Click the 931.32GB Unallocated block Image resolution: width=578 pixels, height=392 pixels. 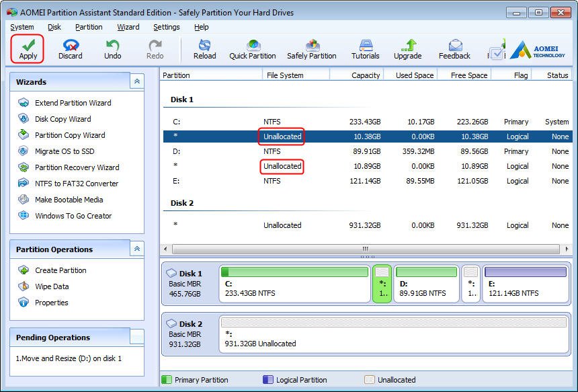click(394, 334)
